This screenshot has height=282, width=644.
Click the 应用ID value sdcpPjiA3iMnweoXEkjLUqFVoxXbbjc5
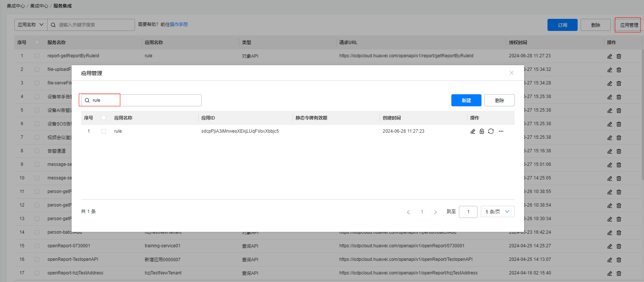[240, 131]
